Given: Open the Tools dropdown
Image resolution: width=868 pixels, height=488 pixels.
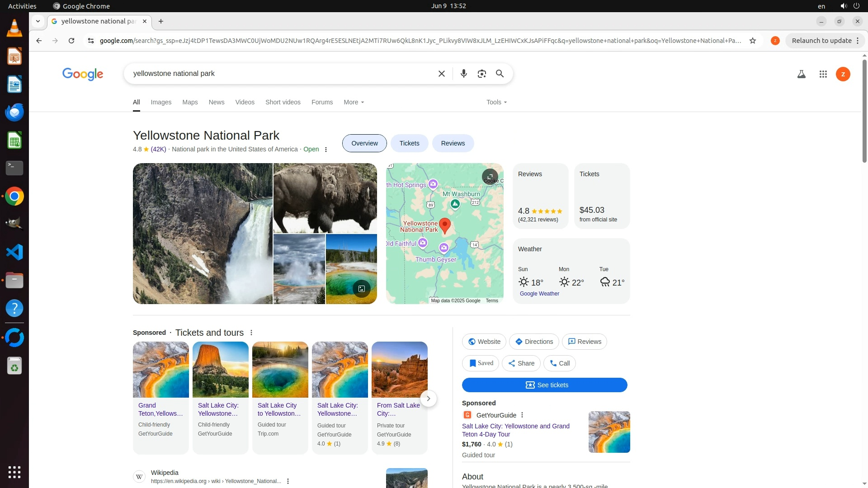Looking at the screenshot, I should point(496,102).
